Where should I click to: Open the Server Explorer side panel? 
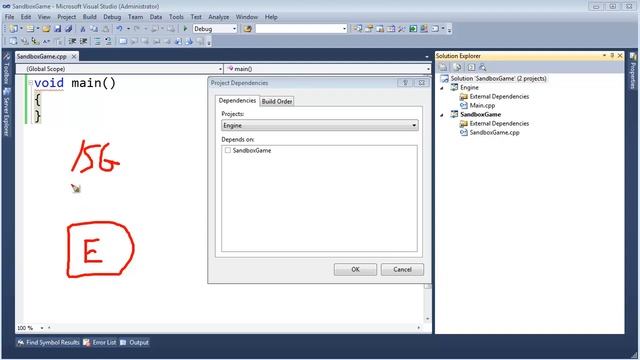click(6, 113)
